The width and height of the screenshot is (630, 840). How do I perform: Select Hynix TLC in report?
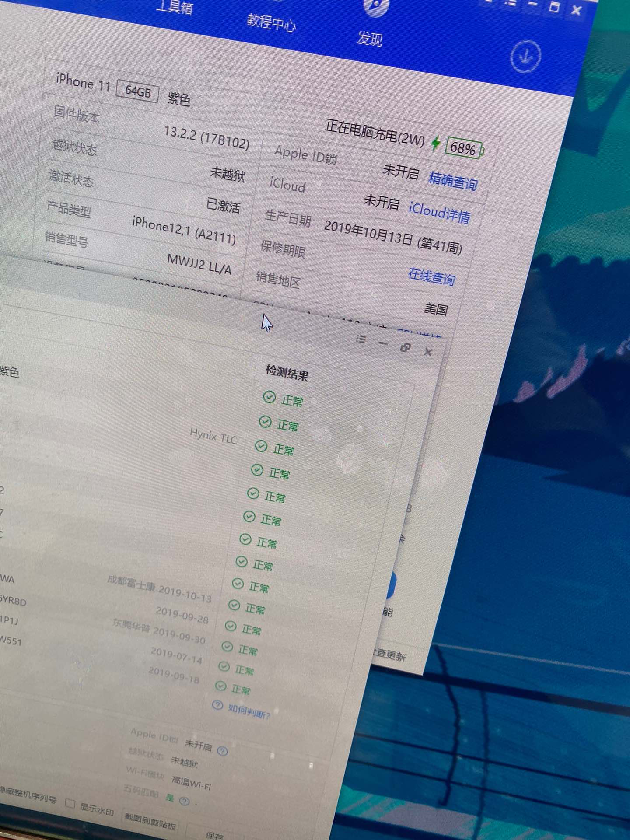[x=213, y=436]
